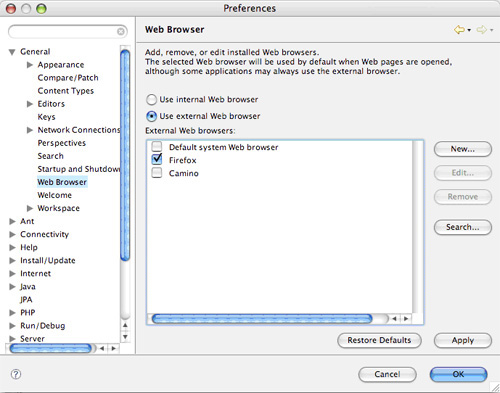This screenshot has height=393, width=500.
Task: Enable the Camino browser checkbox
Action: click(x=157, y=173)
